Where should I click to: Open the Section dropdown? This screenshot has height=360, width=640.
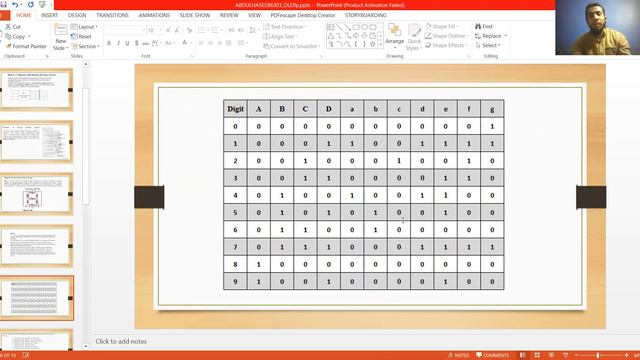[85, 46]
